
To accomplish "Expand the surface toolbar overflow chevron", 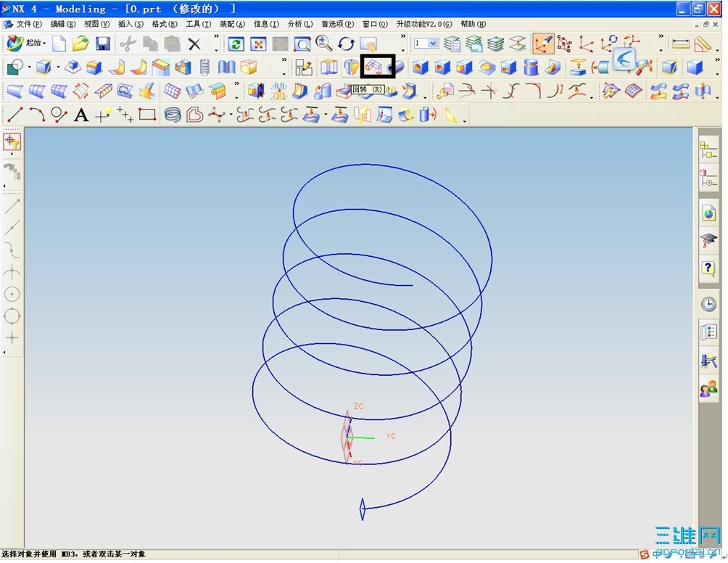I will point(237,84).
